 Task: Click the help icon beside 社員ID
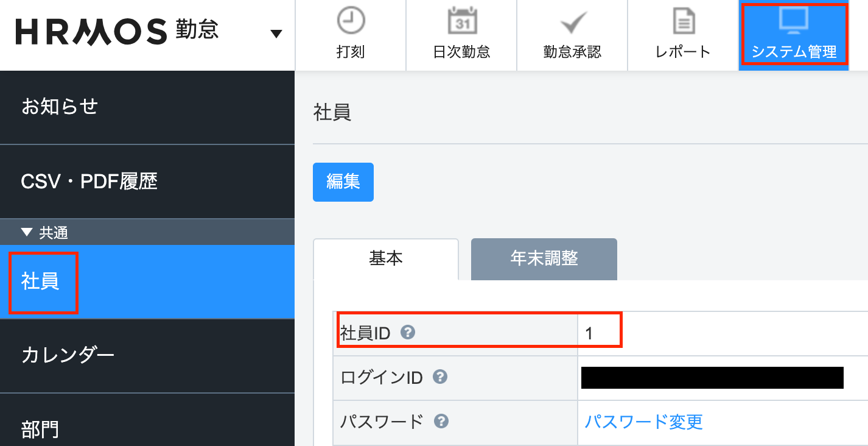(408, 332)
